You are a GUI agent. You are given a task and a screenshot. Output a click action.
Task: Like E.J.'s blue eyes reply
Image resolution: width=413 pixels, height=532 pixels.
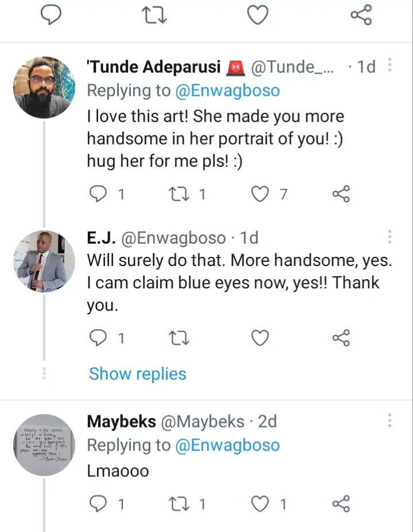(260, 339)
